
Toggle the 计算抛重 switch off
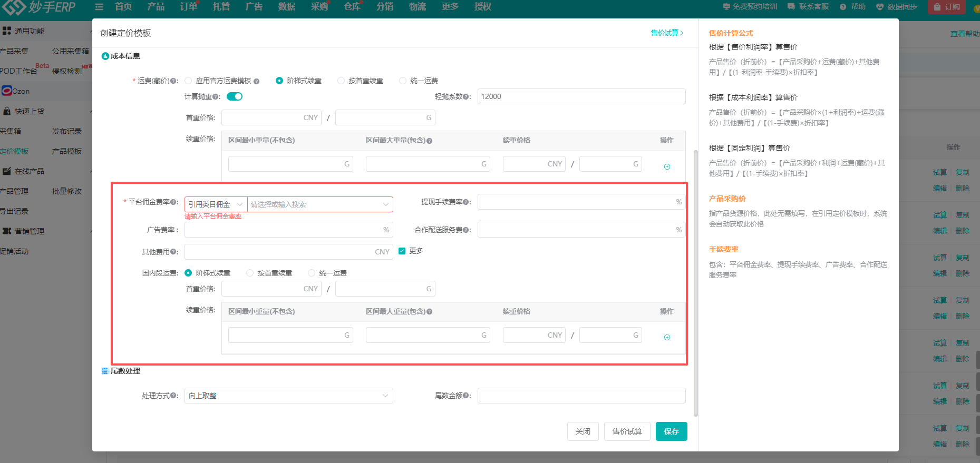click(x=235, y=96)
